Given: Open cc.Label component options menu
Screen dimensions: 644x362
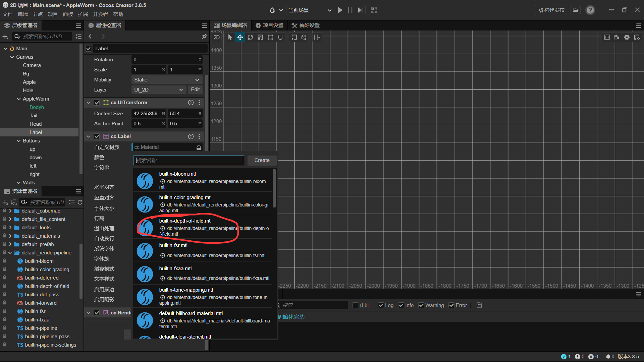Looking at the screenshot, I should 199,136.
